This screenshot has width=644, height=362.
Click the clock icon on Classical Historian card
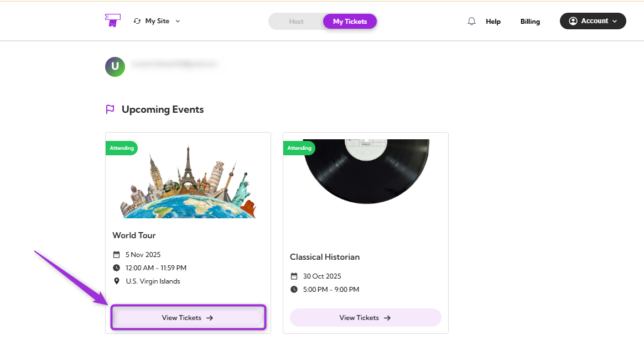click(294, 289)
